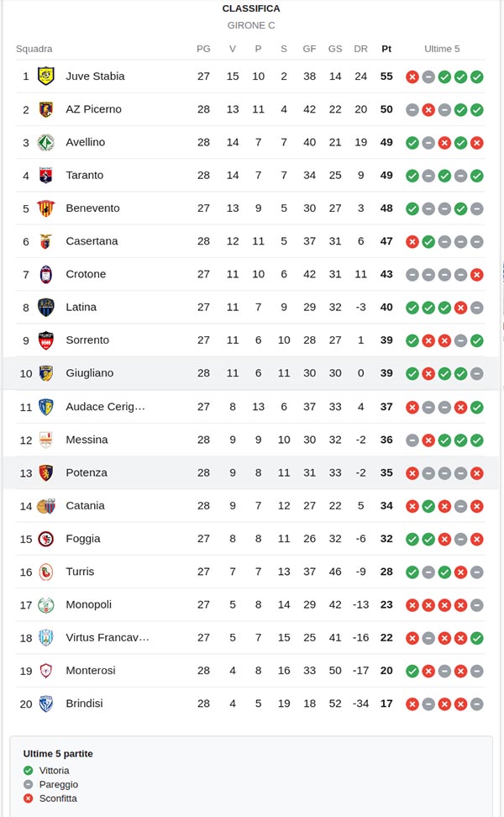The image size is (504, 817).
Task: Click the Juve Stabia club crest
Action: pyautogui.click(x=46, y=76)
